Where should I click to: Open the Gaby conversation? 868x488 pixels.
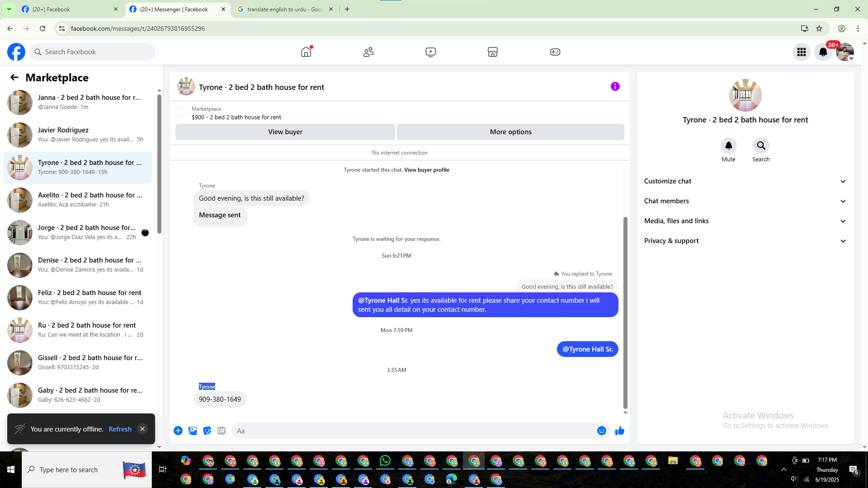tap(78, 395)
